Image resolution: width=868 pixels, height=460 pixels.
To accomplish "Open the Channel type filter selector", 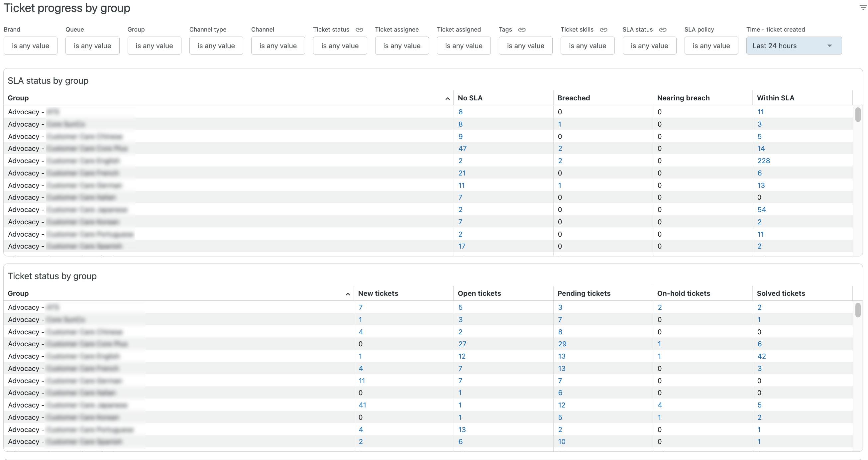I will (216, 46).
